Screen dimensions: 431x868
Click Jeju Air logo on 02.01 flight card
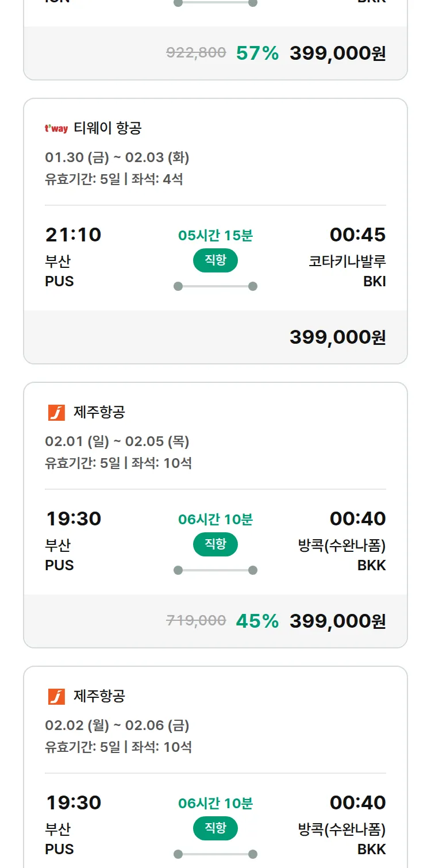point(56,412)
